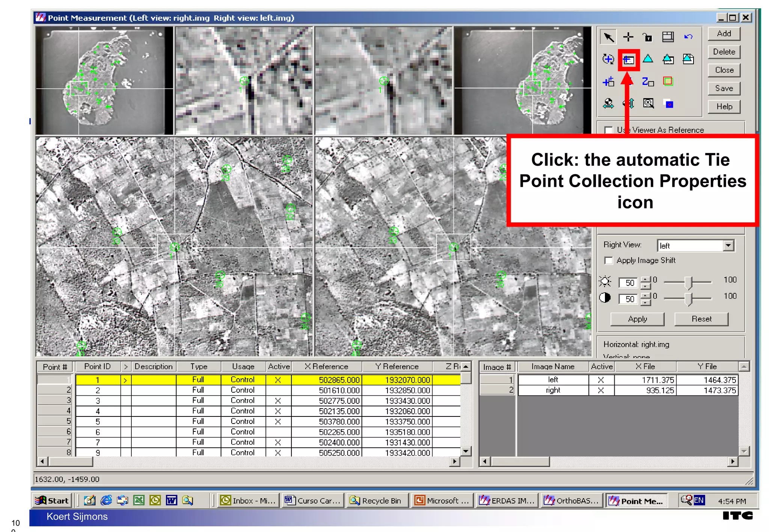Click the Apply button

(x=637, y=319)
